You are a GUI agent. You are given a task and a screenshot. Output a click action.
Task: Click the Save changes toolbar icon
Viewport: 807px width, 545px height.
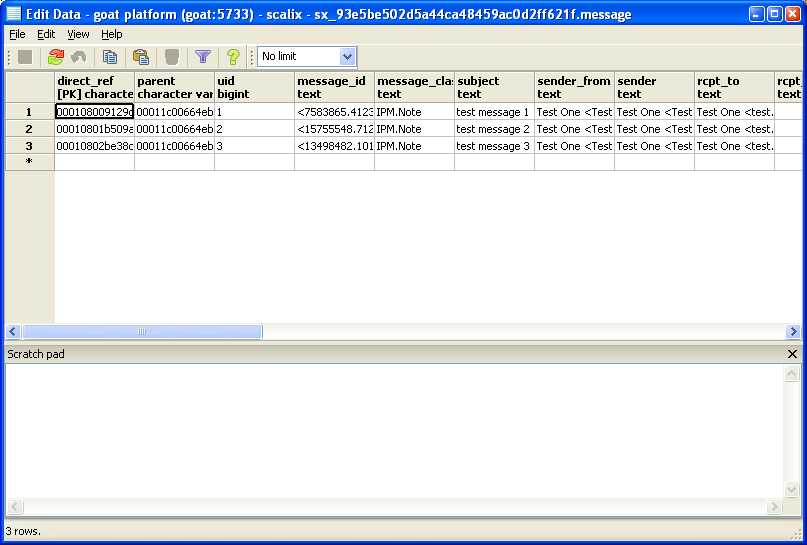(25, 57)
